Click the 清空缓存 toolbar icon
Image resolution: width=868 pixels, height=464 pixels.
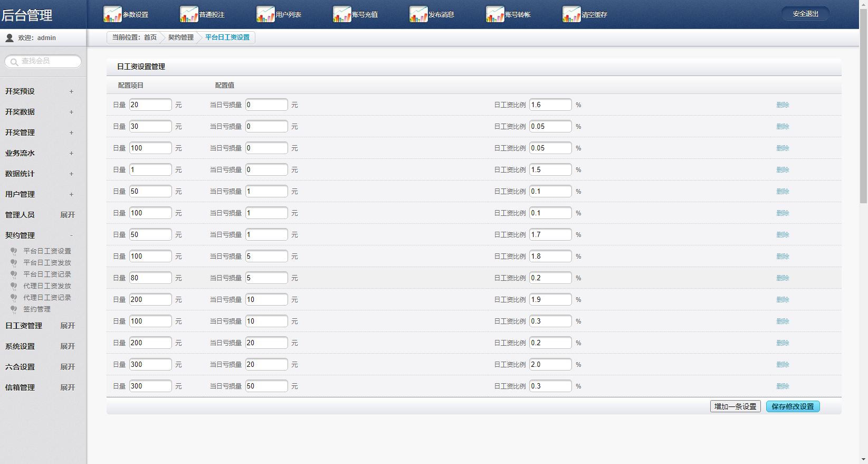pyautogui.click(x=571, y=14)
